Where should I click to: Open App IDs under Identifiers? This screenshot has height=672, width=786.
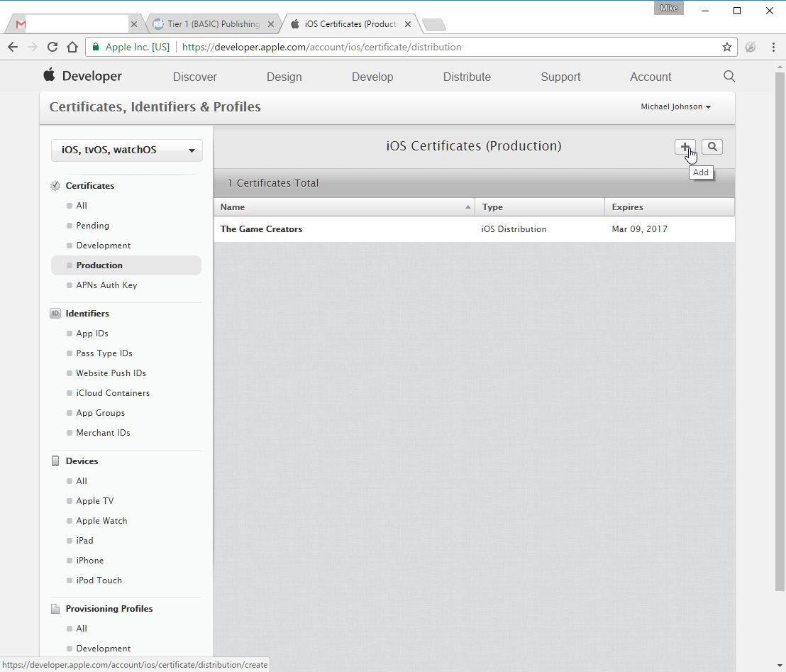tap(92, 334)
